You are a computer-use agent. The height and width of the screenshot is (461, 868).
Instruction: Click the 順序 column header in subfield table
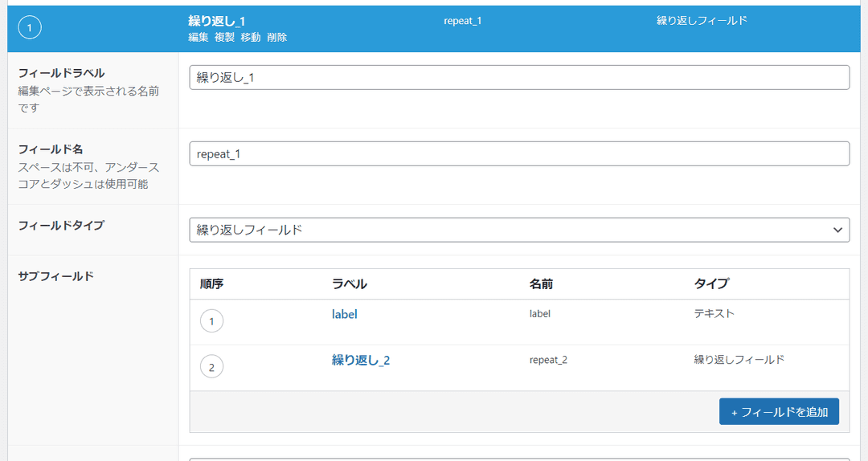(211, 284)
